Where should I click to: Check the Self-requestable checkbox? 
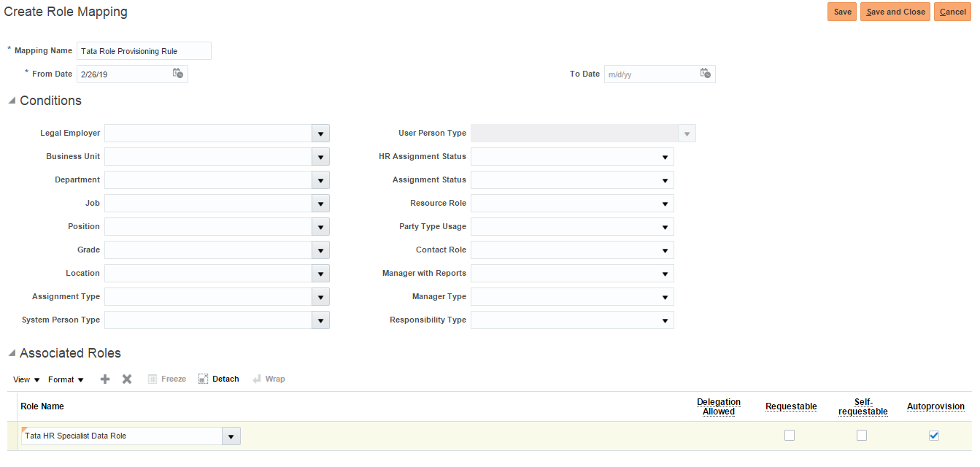[862, 436]
